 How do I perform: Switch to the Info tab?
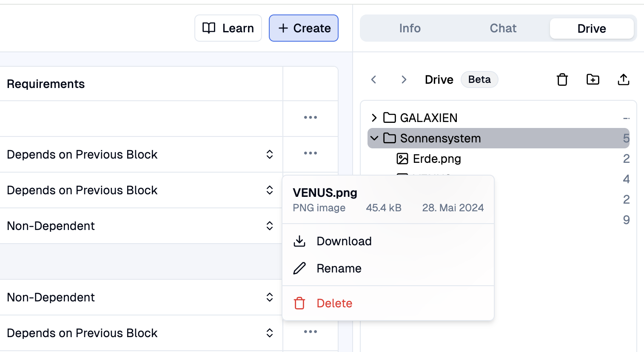(x=410, y=28)
